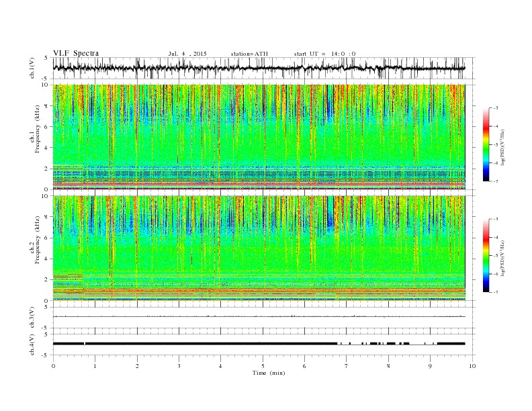Click the "3" tick on the Time axis
The image size is (532, 411).
(179, 366)
